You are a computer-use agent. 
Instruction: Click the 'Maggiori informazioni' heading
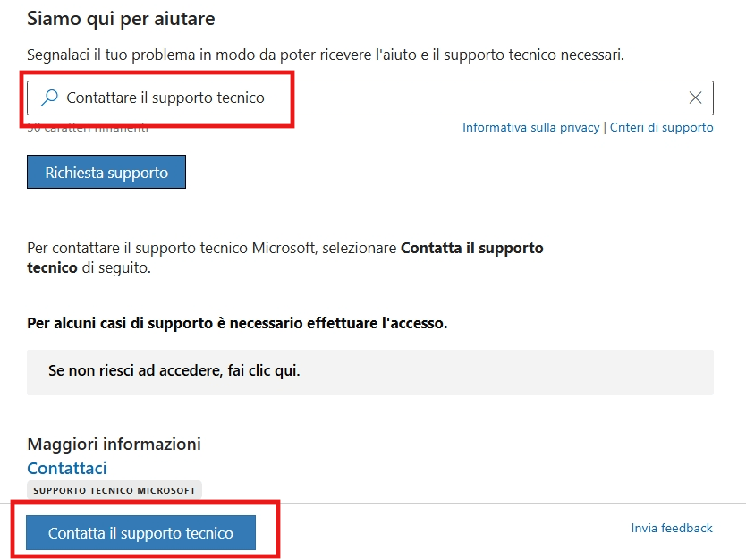coord(114,444)
